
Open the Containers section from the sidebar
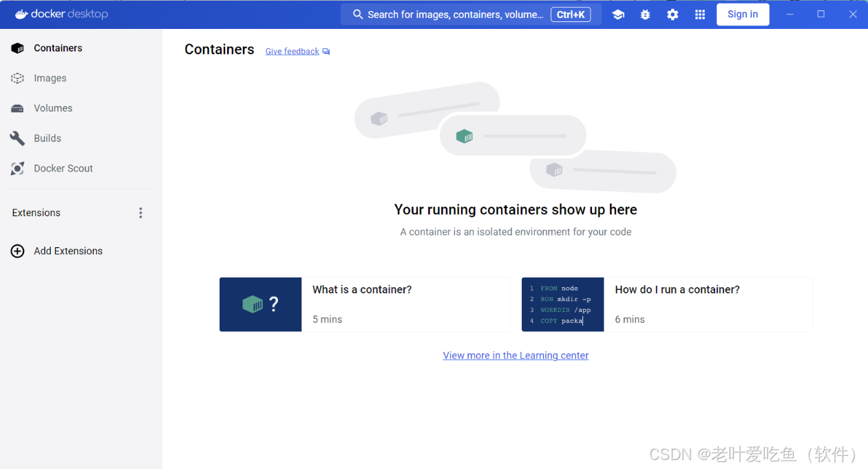(59, 48)
